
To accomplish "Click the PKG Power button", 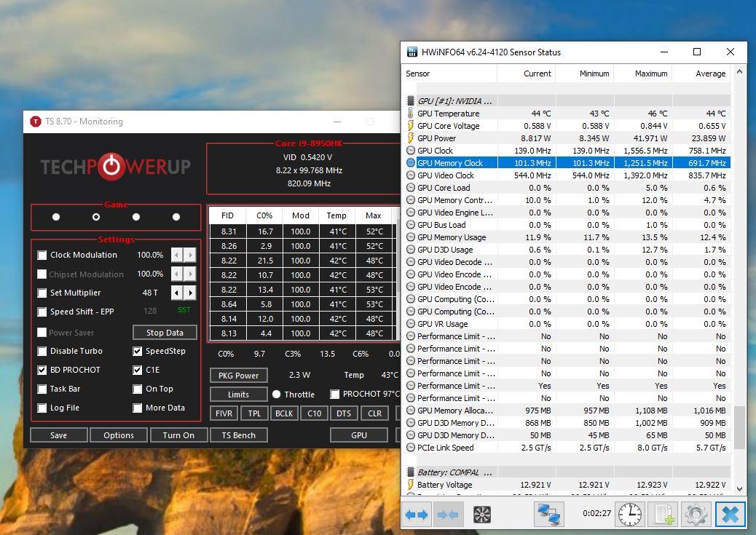I will click(239, 376).
